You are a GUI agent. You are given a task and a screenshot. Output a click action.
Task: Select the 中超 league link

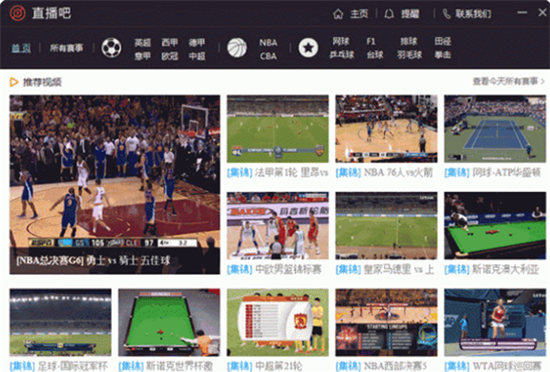coord(197,56)
